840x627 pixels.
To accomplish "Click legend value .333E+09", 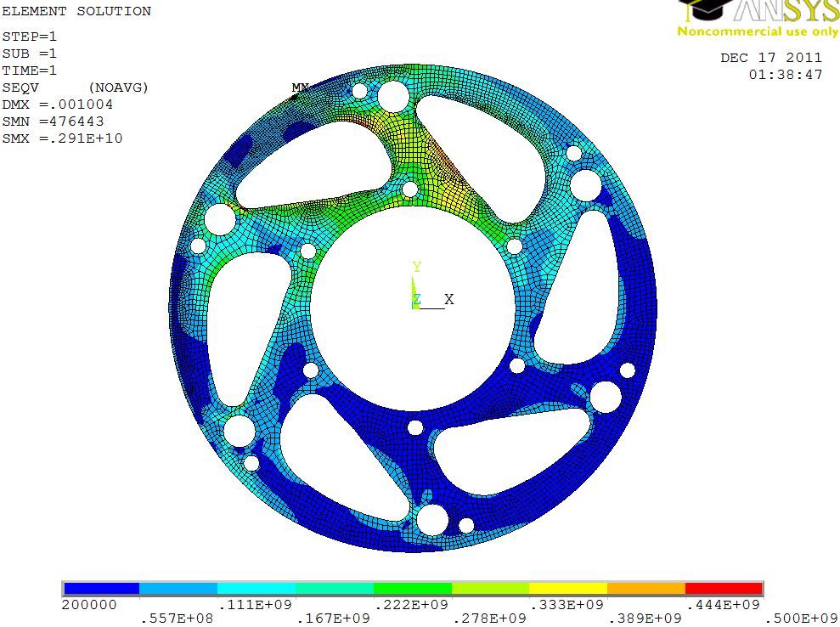I will click(x=567, y=605).
